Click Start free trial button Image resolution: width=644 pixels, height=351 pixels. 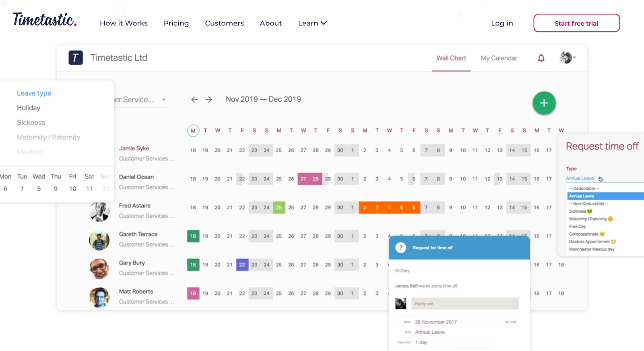[x=576, y=23]
